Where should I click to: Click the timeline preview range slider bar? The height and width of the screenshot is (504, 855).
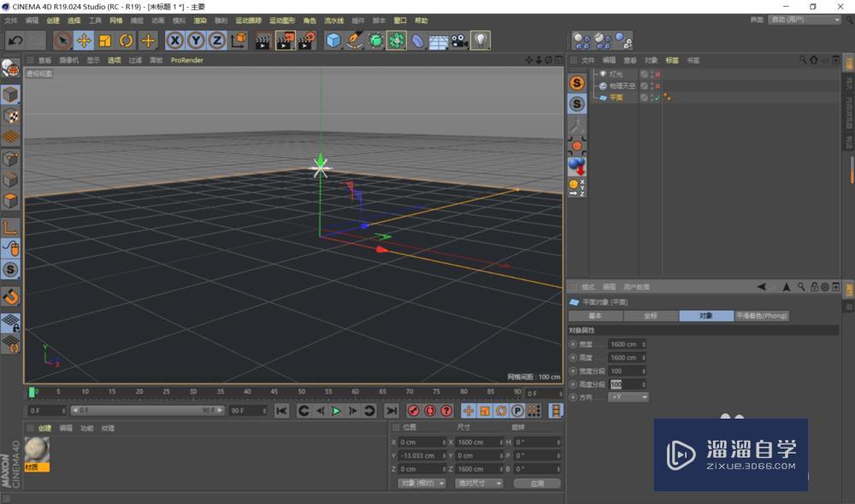[147, 410]
